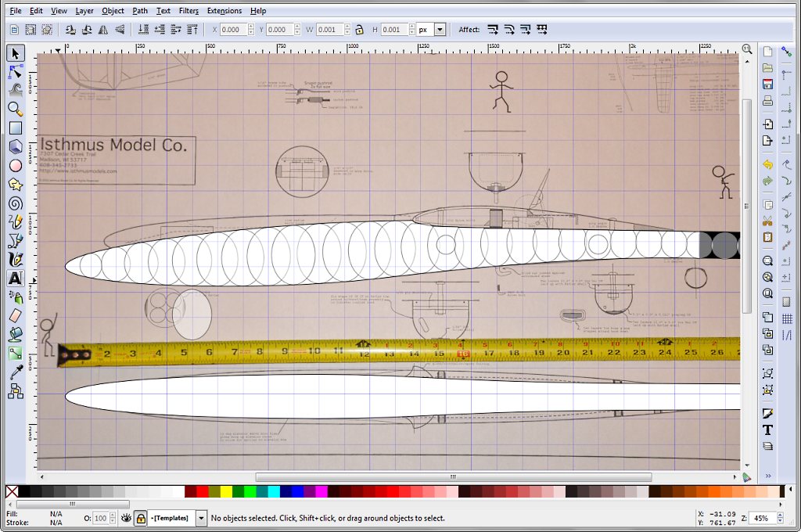Open the Fill and Stroke dialog icon

click(767, 413)
